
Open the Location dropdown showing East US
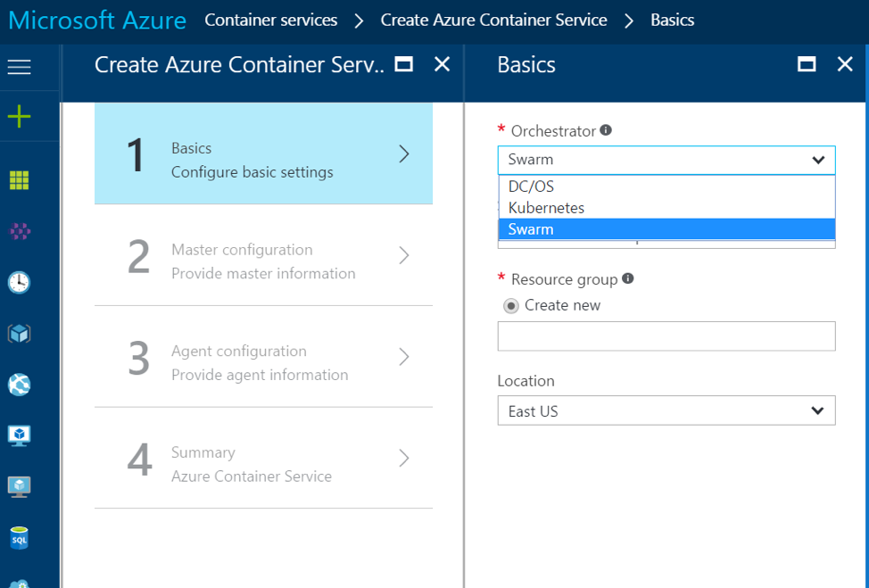click(666, 410)
